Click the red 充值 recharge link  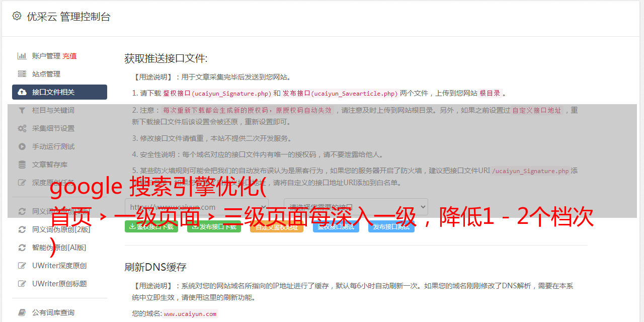tap(69, 56)
